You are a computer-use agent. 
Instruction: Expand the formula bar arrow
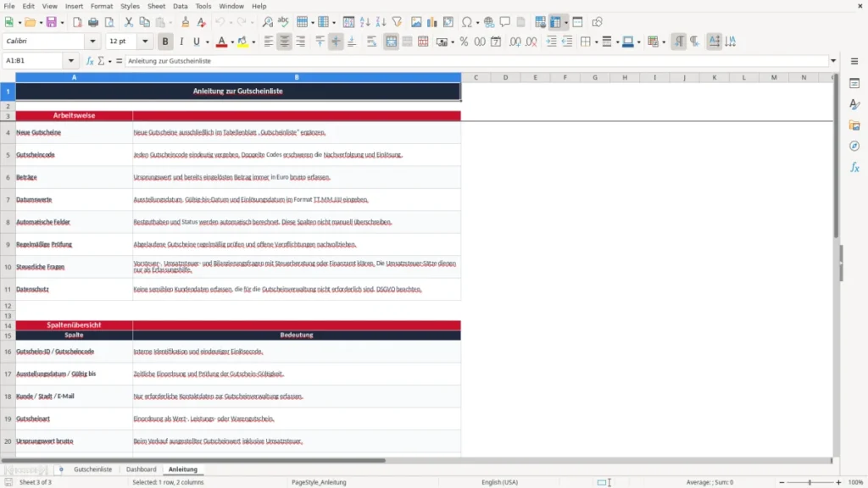833,61
